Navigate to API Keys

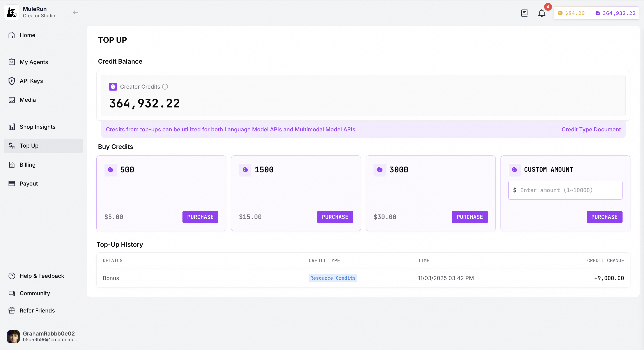31,81
